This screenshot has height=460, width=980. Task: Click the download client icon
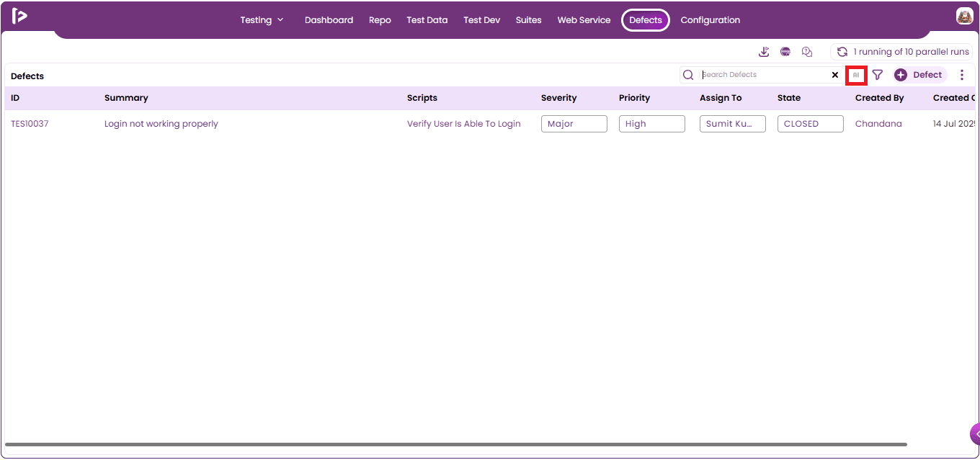point(765,52)
